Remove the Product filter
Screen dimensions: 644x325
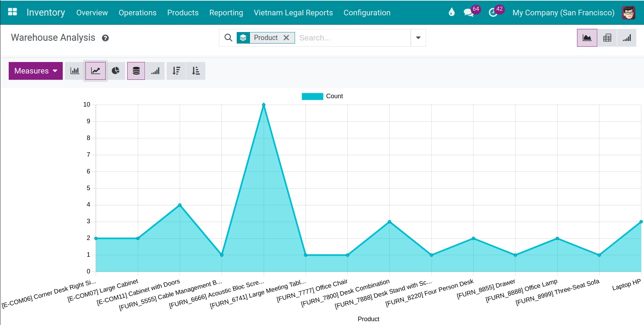tap(287, 38)
